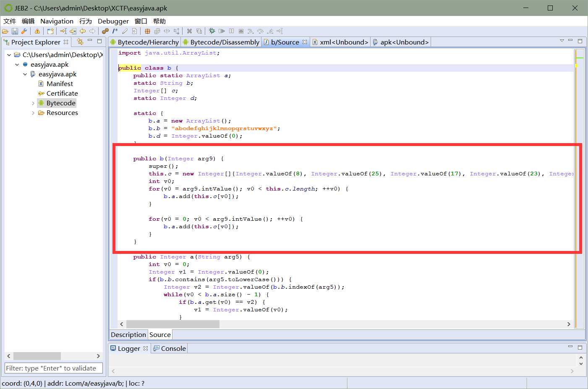The image size is (588, 389).
Task: Open options via the wrench icon
Action: point(24,31)
